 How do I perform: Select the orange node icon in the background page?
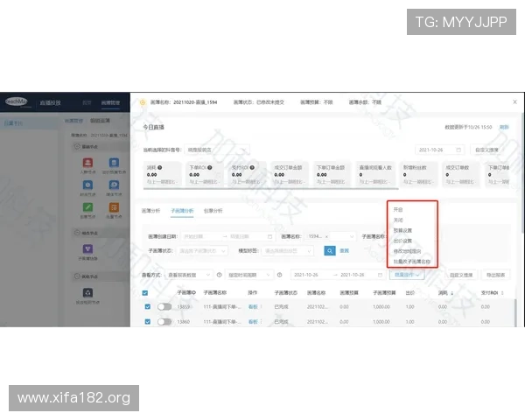[114, 207]
